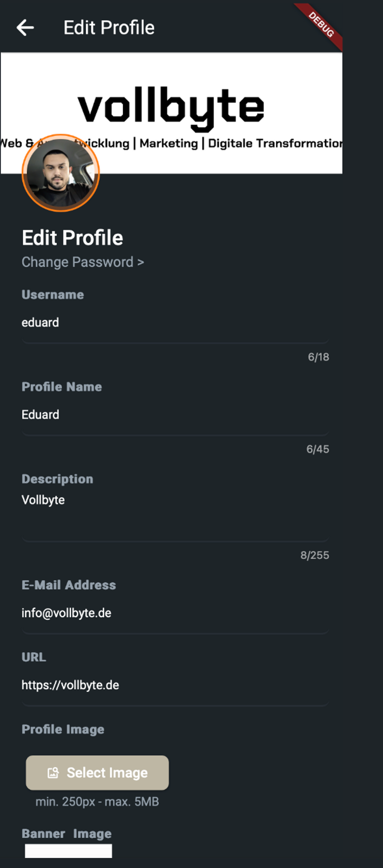
Task: Click the Profile Image section label
Action: (63, 729)
